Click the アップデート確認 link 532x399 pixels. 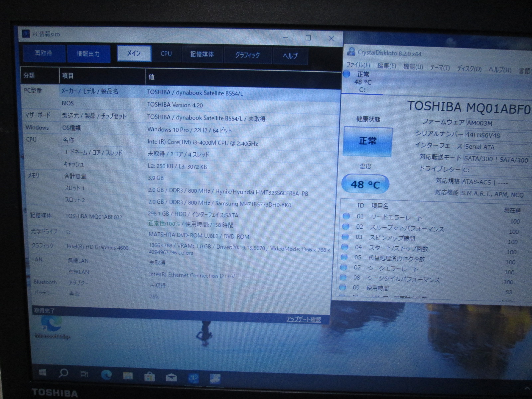pos(304,320)
